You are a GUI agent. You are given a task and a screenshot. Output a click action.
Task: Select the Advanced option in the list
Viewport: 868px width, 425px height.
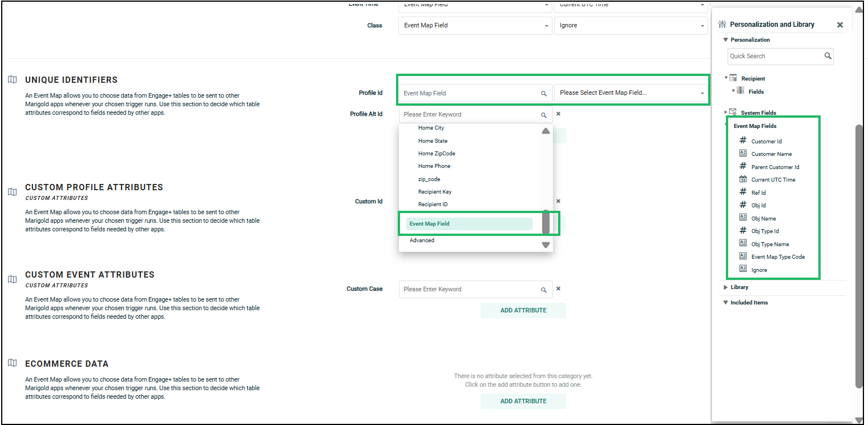coord(422,240)
